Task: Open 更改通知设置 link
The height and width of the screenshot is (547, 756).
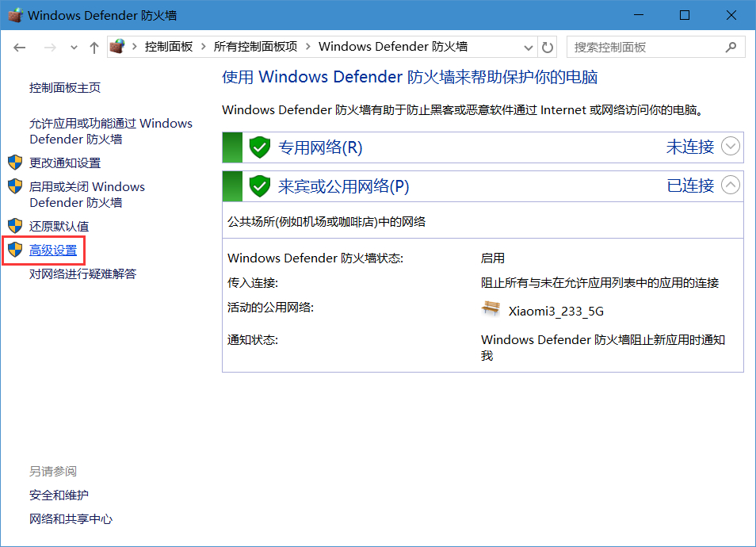Action: click(x=65, y=163)
